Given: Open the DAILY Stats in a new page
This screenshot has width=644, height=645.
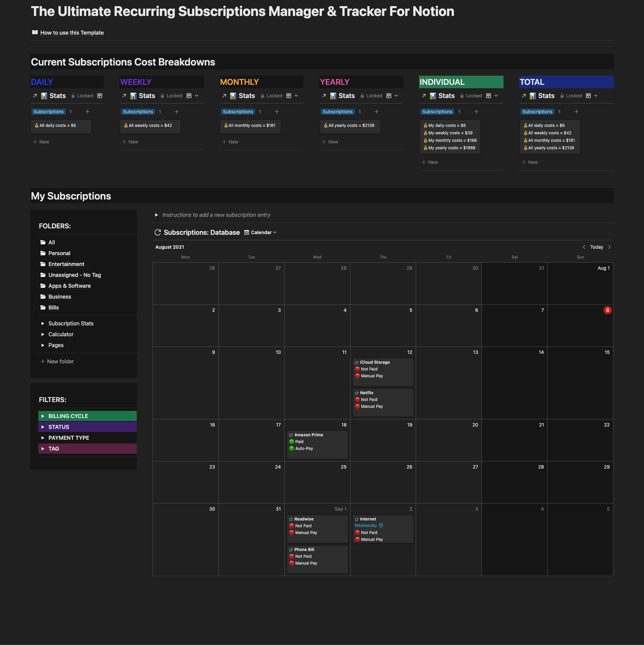Looking at the screenshot, I should coord(35,96).
